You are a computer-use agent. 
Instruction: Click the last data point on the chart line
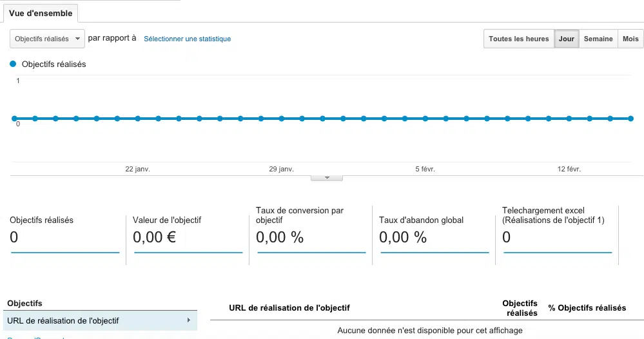pyautogui.click(x=630, y=119)
